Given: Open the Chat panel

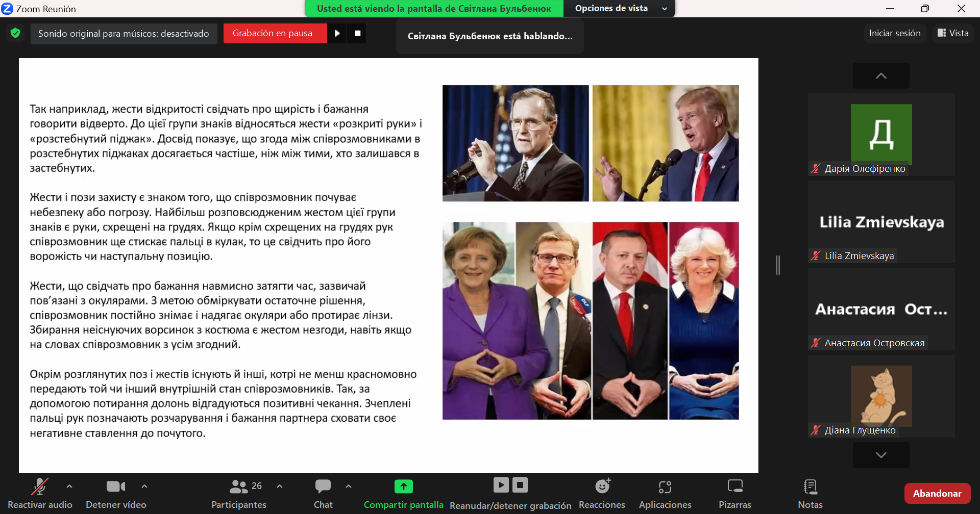Looking at the screenshot, I should click(x=323, y=493).
